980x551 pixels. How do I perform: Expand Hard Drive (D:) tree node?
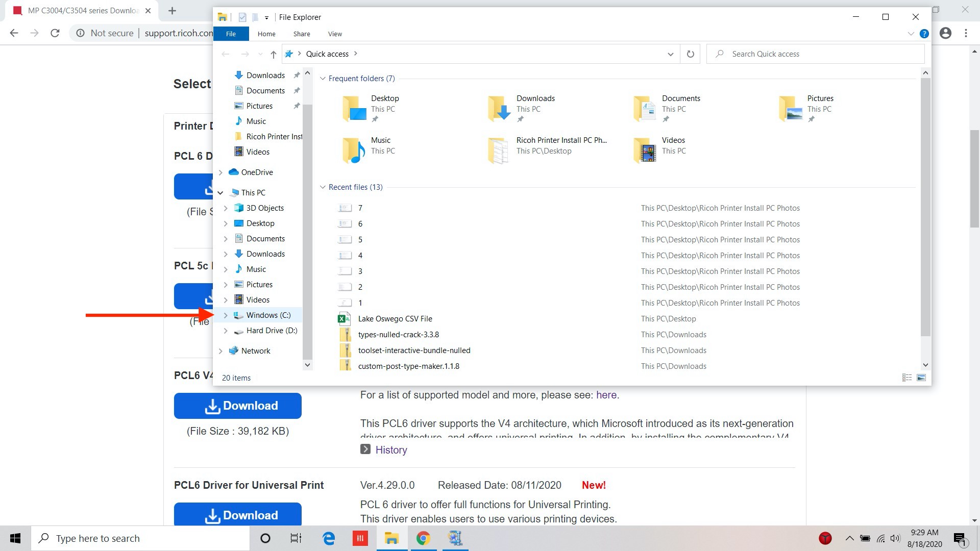[226, 331]
